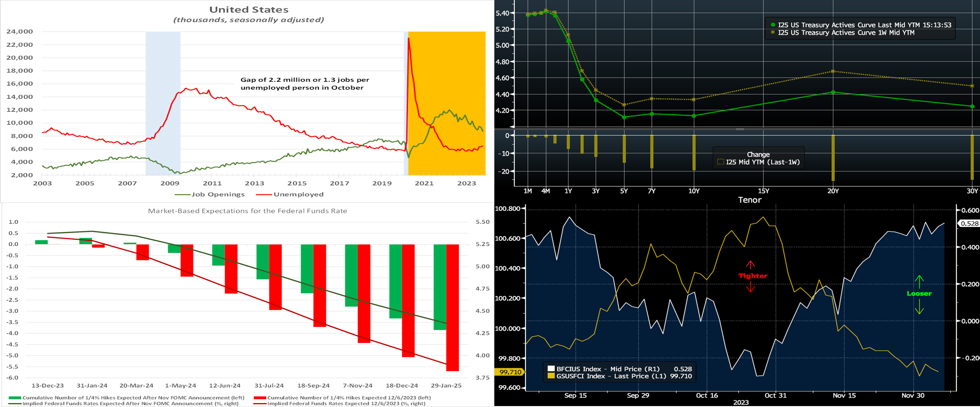The height and width of the screenshot is (407, 980).
Task: Select the 5Y tenor label on axis
Action: 624,191
